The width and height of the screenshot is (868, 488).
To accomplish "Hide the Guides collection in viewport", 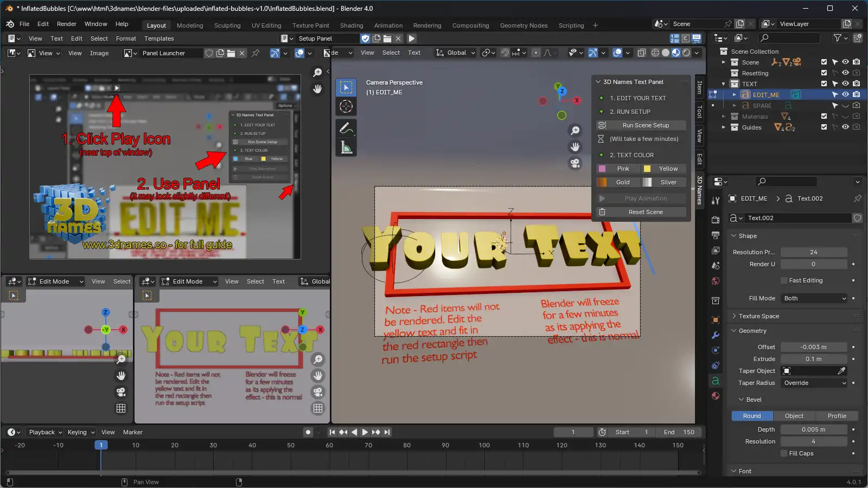I will click(845, 127).
